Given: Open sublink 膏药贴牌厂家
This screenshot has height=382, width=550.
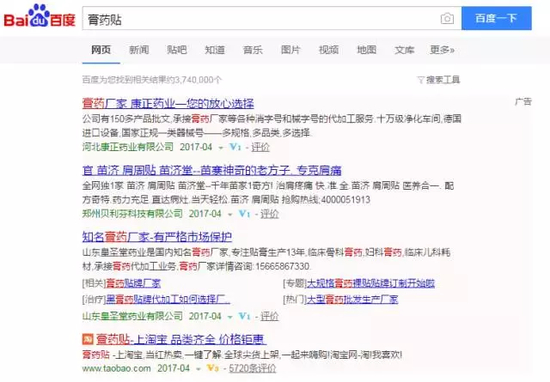Looking at the screenshot, I should (x=133, y=283).
